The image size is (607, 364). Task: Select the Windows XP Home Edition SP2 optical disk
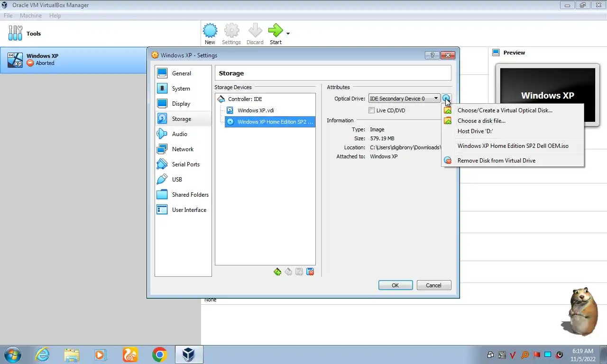(269, 122)
